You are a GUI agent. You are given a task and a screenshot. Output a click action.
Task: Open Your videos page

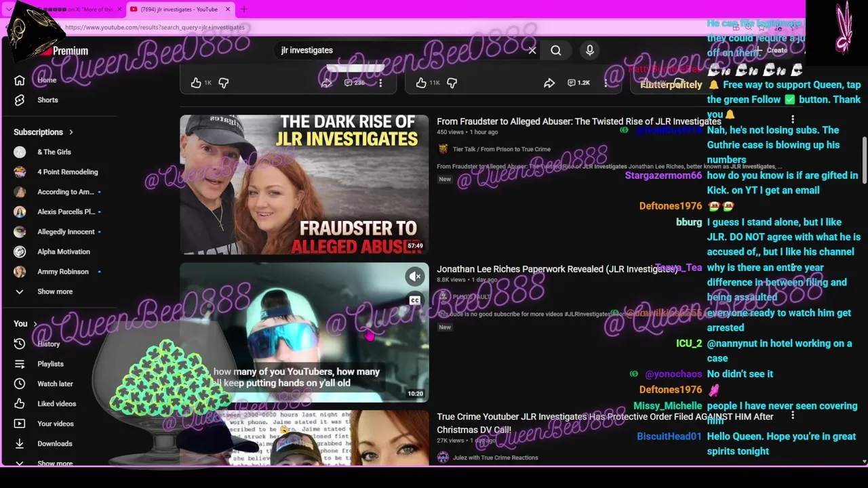click(55, 424)
